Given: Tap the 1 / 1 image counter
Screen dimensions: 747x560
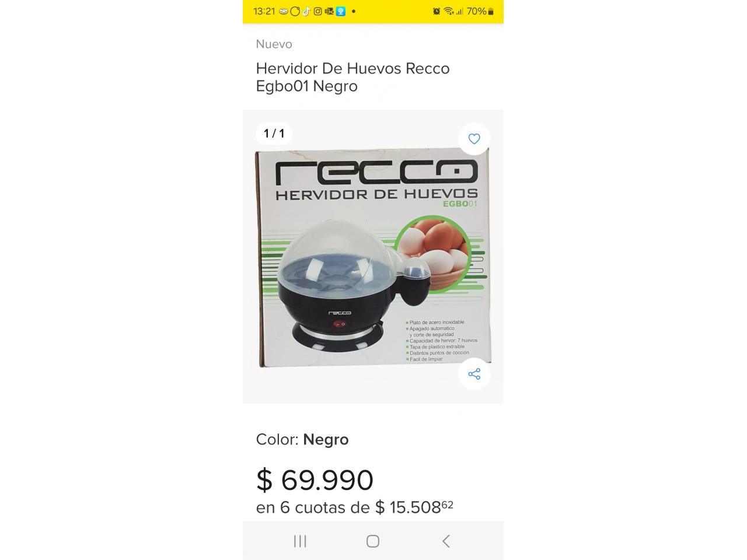Looking at the screenshot, I should [274, 134].
